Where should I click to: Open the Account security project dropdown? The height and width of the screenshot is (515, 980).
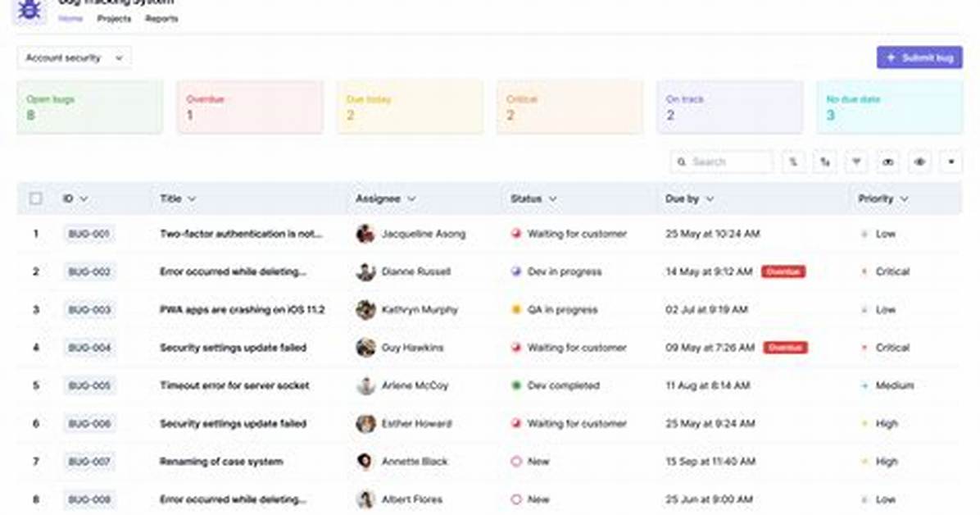tap(74, 58)
